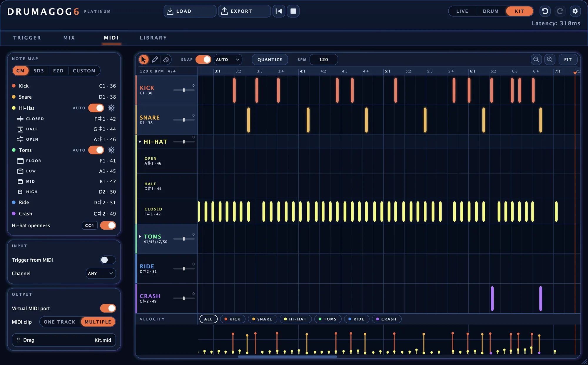The image size is (588, 365).
Task: Click the high tom icon
Action: point(20,192)
